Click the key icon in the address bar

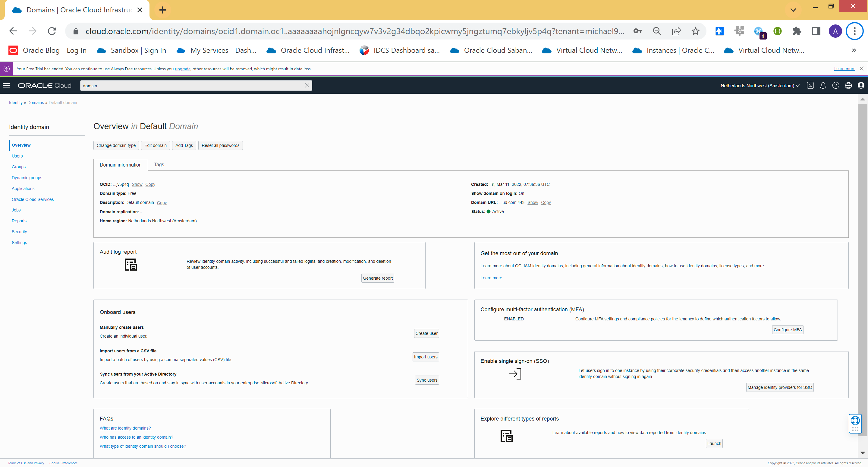pyautogui.click(x=637, y=31)
